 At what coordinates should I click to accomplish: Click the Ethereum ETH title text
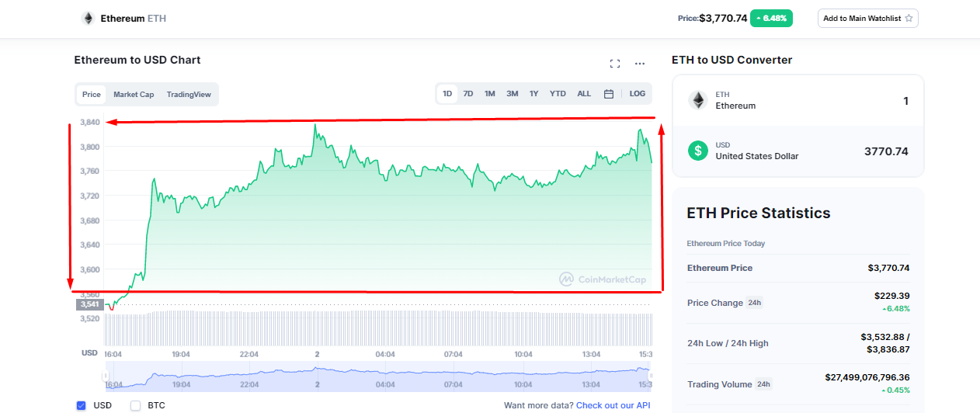[133, 18]
